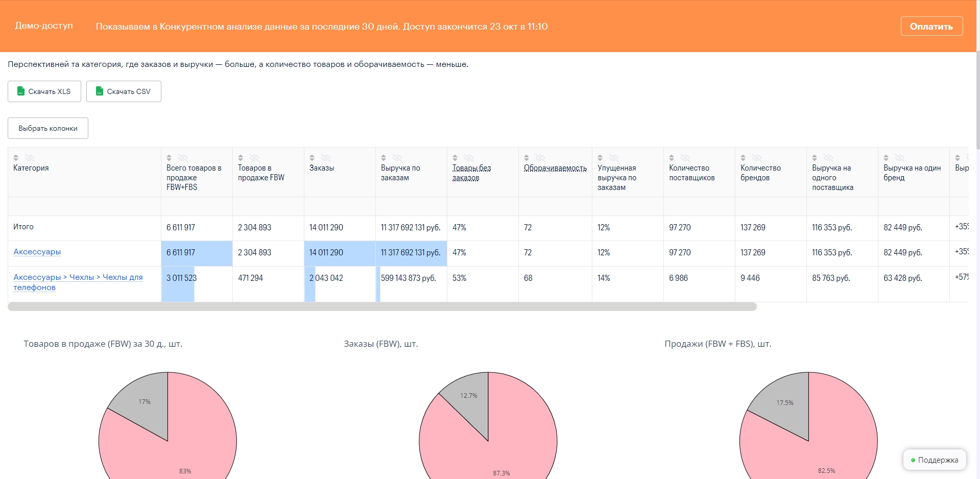This screenshot has width=980, height=479.
Task: Sort by Всего товаров в продаже FBW+FBS arrows
Action: 169,158
